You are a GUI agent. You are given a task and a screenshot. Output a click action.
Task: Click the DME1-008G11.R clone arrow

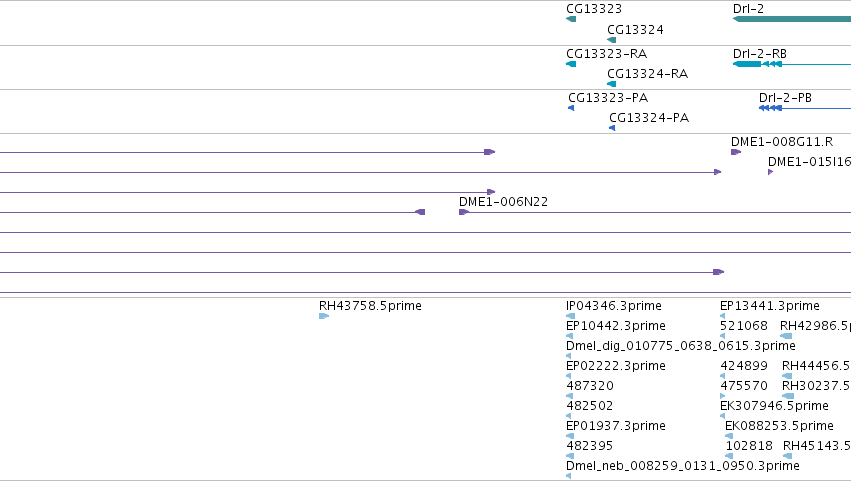[736, 152]
